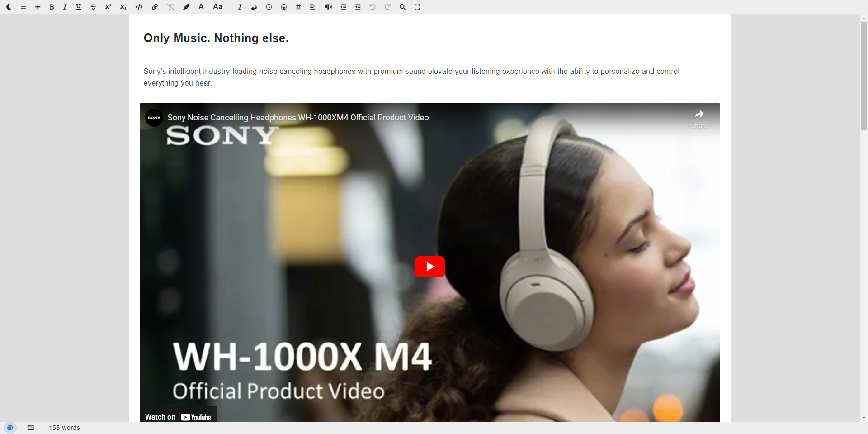The width and height of the screenshot is (868, 434).
Task: Click the hash symbol icon
Action: 298,7
